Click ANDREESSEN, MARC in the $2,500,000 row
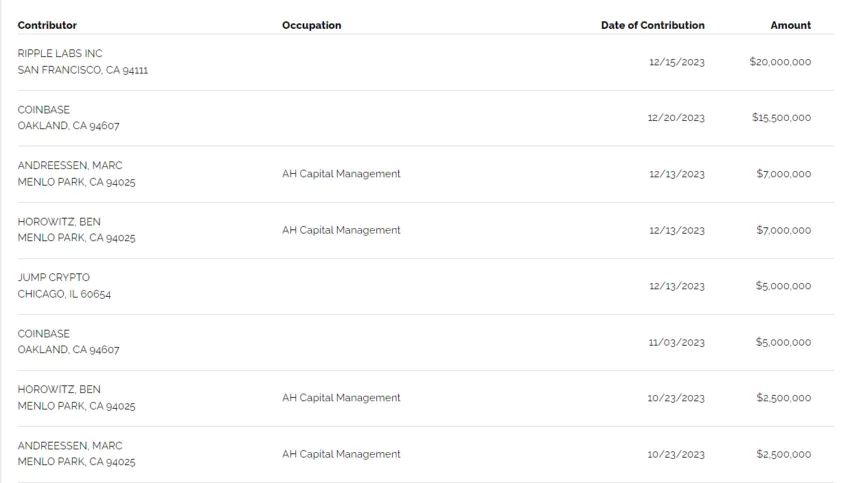Viewport: 850px width, 483px height. pyautogui.click(x=70, y=445)
